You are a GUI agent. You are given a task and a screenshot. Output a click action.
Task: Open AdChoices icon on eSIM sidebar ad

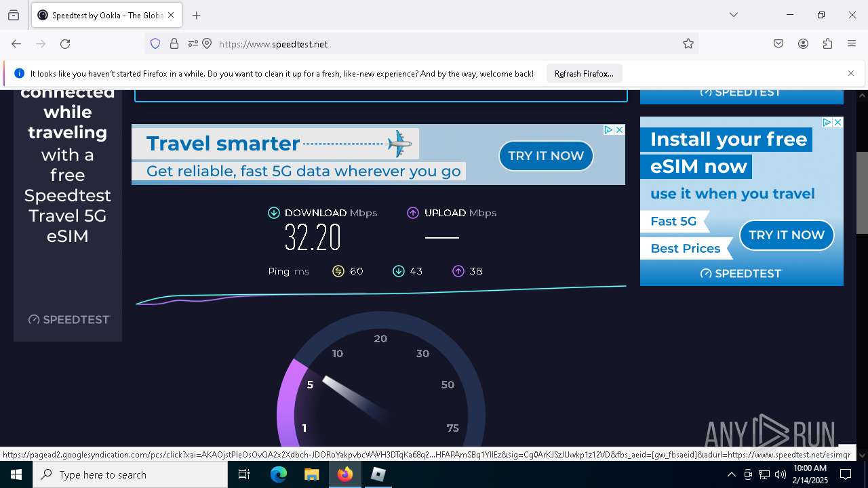[827, 122]
